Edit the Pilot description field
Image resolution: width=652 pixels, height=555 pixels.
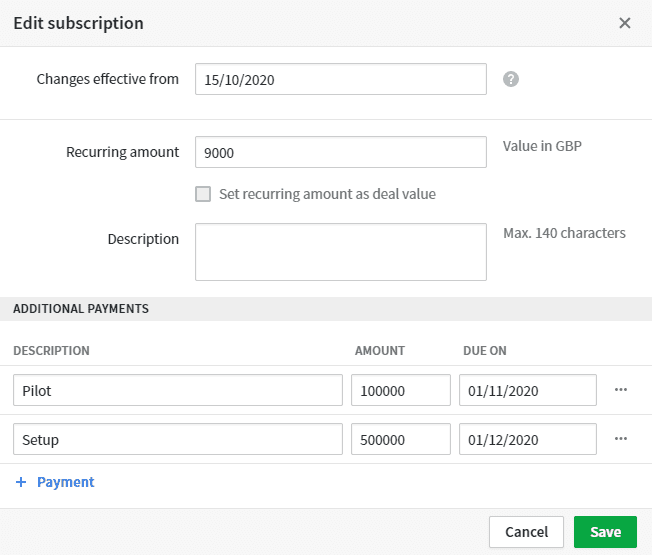(178, 390)
